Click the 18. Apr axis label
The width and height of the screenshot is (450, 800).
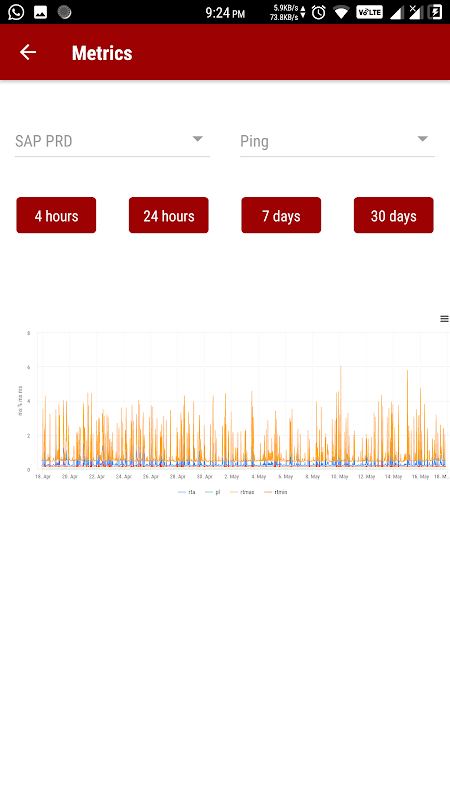click(x=43, y=477)
